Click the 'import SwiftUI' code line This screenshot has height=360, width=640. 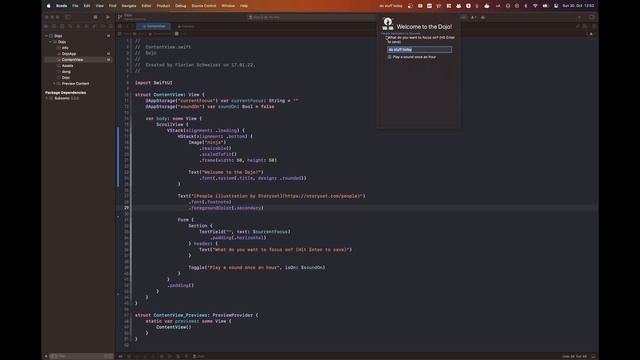153,83
